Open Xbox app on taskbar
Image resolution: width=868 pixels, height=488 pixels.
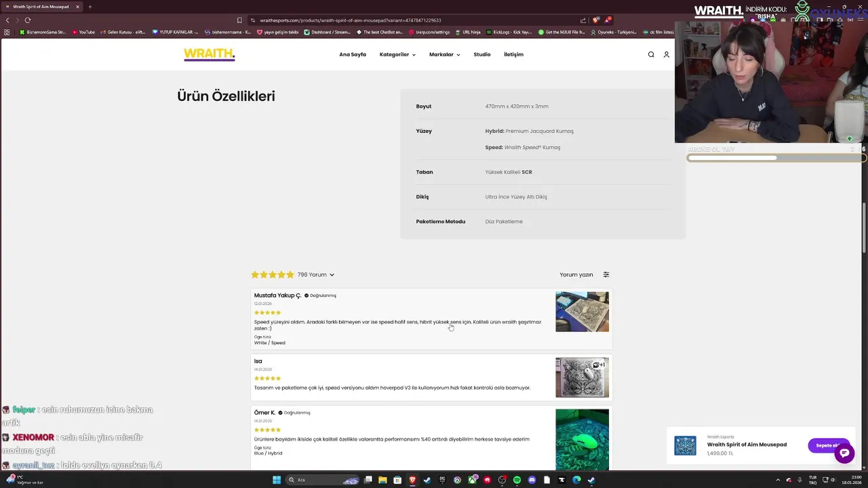(x=472, y=480)
